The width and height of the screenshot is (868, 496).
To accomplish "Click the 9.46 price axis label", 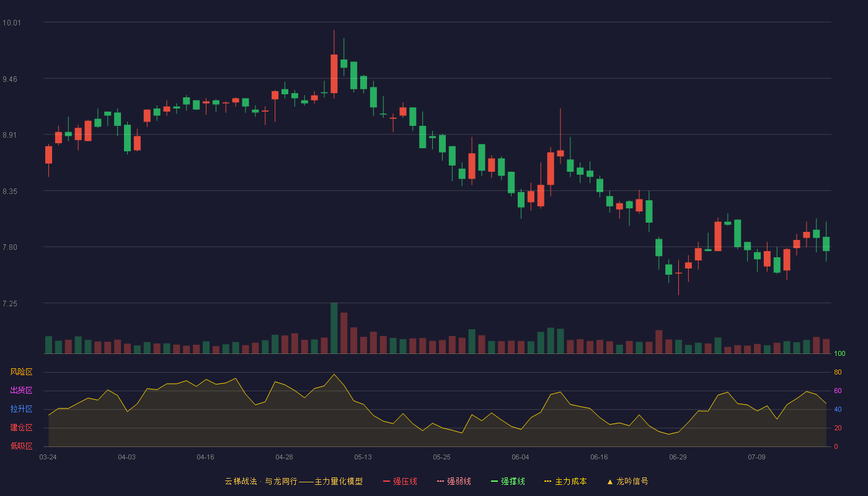I will pyautogui.click(x=11, y=79).
